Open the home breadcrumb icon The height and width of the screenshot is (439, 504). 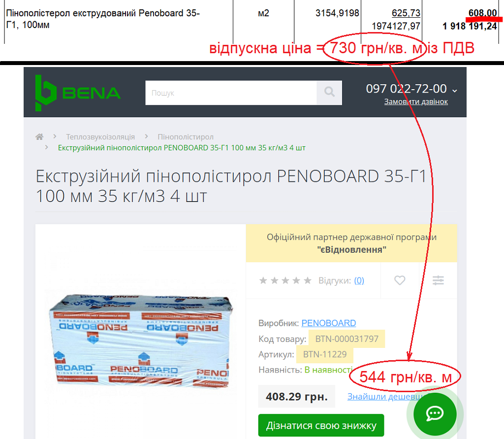39,137
